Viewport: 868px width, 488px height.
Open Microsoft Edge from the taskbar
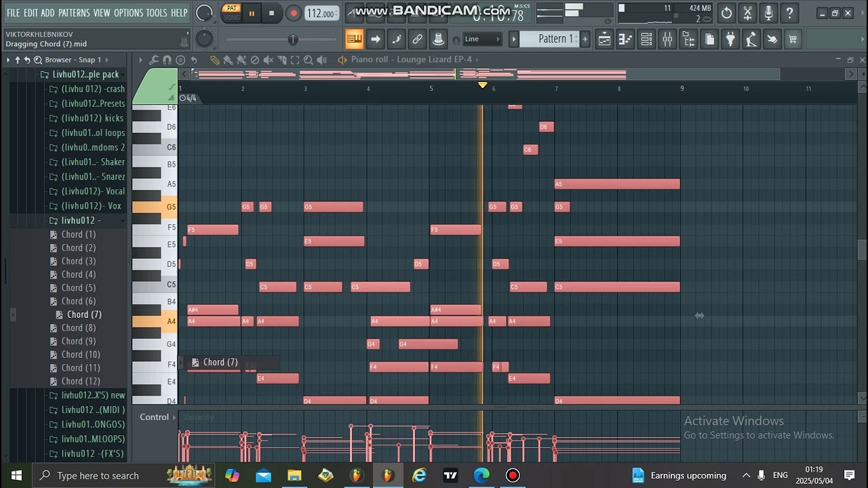(481, 475)
